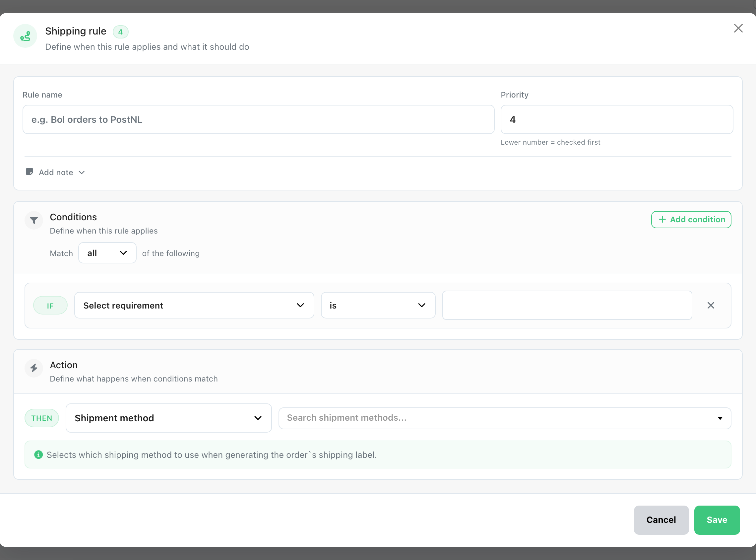
Task: Remove the condition row with X icon
Action: 711,306
